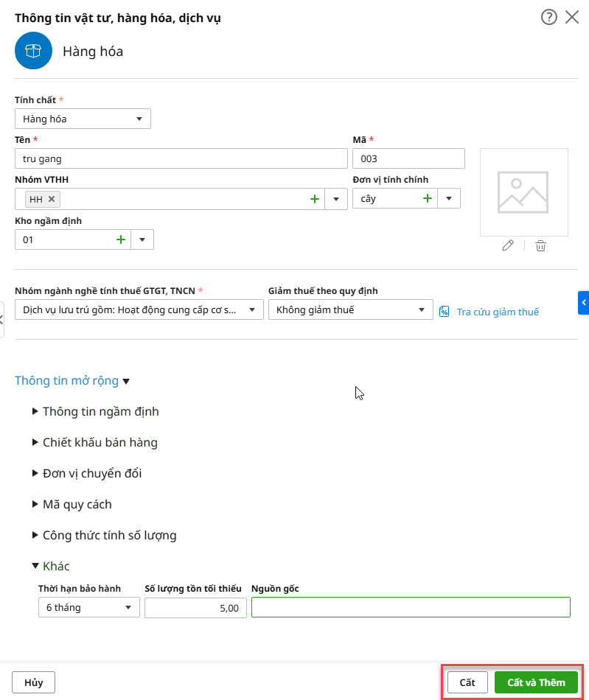Click the Cất và Thêm button
This screenshot has height=700, width=589.
536,682
